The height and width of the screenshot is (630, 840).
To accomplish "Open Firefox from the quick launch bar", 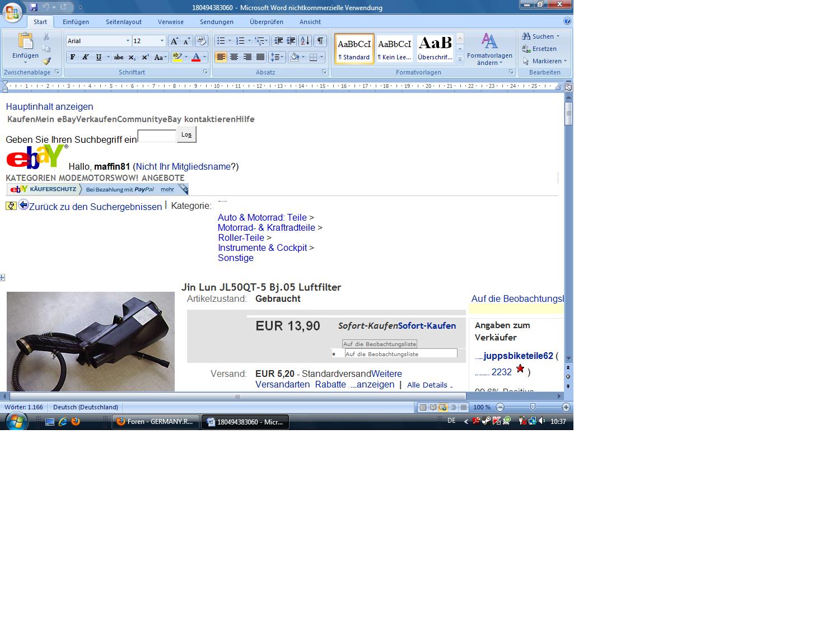I will coord(76,422).
